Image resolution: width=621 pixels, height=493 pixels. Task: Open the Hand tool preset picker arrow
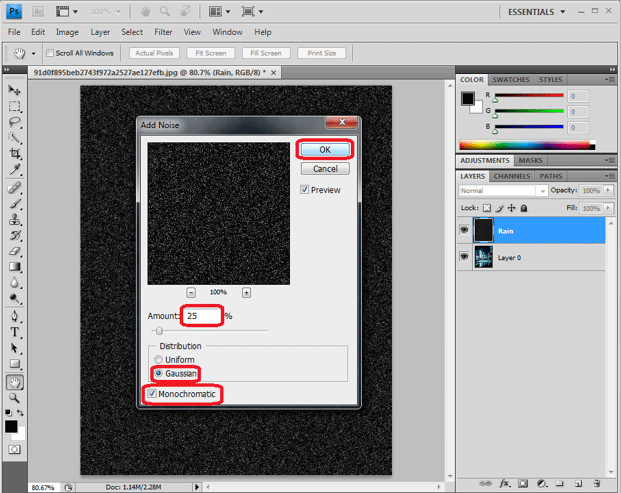(x=34, y=53)
